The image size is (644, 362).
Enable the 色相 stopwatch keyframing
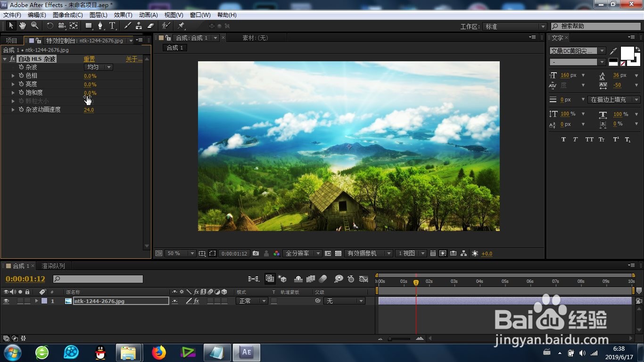21,75
